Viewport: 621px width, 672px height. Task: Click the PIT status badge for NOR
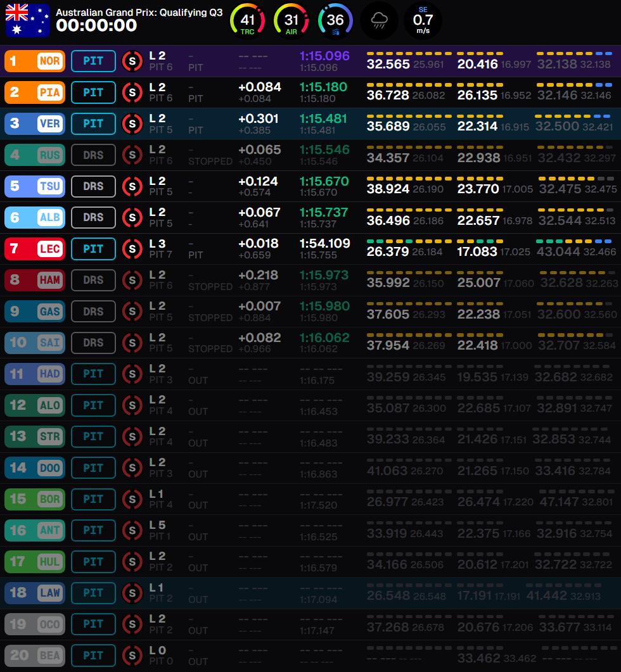pyautogui.click(x=93, y=61)
